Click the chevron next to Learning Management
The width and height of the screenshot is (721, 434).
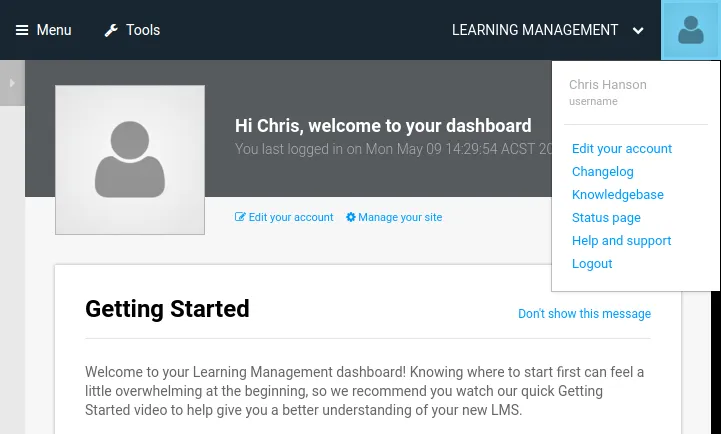(x=638, y=31)
